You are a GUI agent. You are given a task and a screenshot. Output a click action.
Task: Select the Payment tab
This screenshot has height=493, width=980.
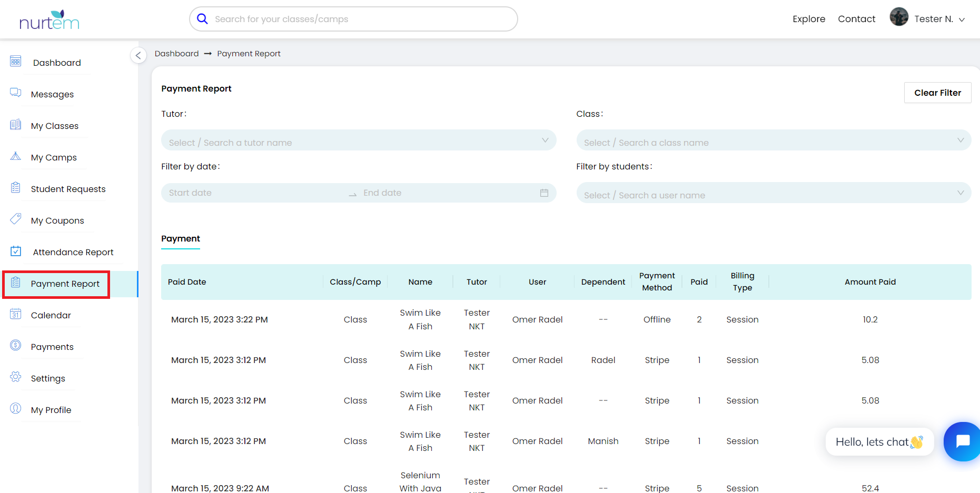click(x=181, y=239)
